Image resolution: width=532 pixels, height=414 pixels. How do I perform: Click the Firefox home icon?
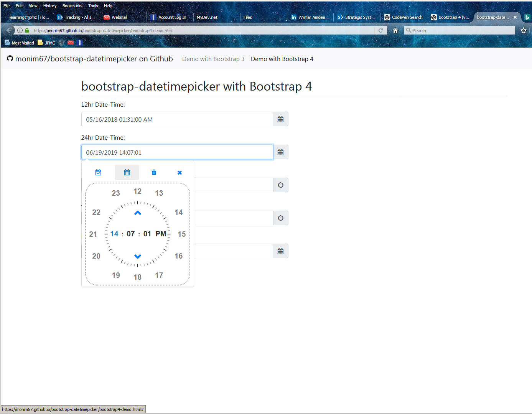point(395,30)
